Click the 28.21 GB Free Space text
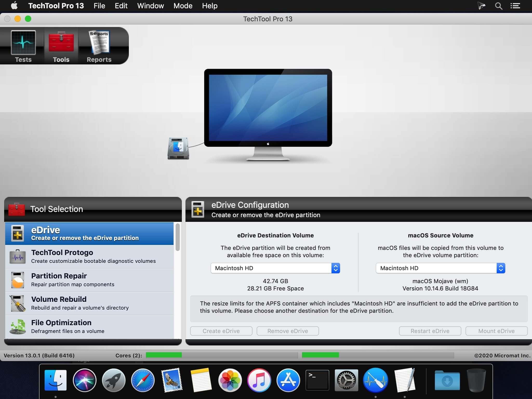532x399 pixels. 275,288
